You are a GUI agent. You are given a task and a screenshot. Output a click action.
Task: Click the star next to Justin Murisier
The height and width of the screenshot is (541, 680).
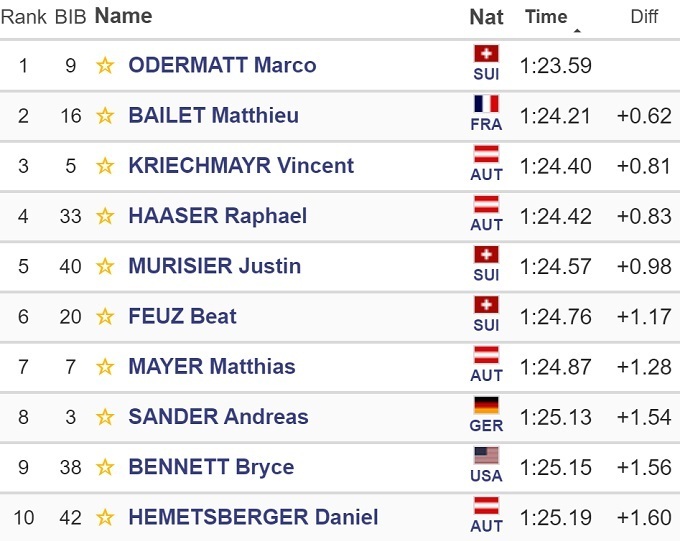coord(105,267)
